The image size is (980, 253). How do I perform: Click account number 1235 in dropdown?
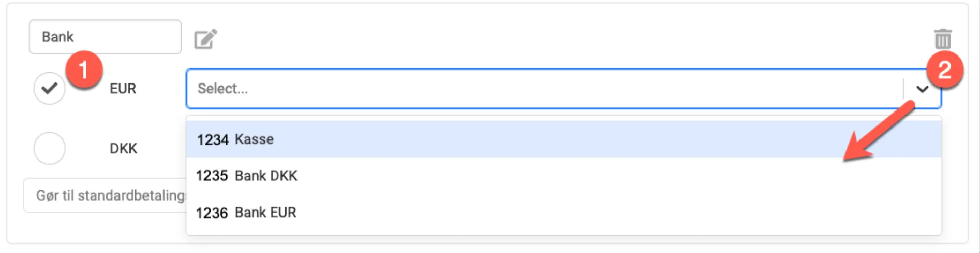coord(212,176)
